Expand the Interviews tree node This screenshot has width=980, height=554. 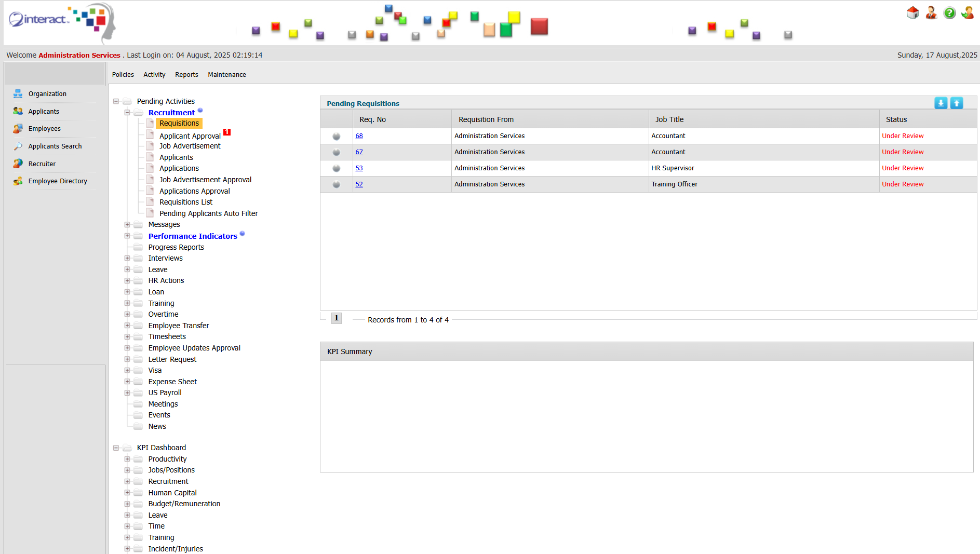127,258
